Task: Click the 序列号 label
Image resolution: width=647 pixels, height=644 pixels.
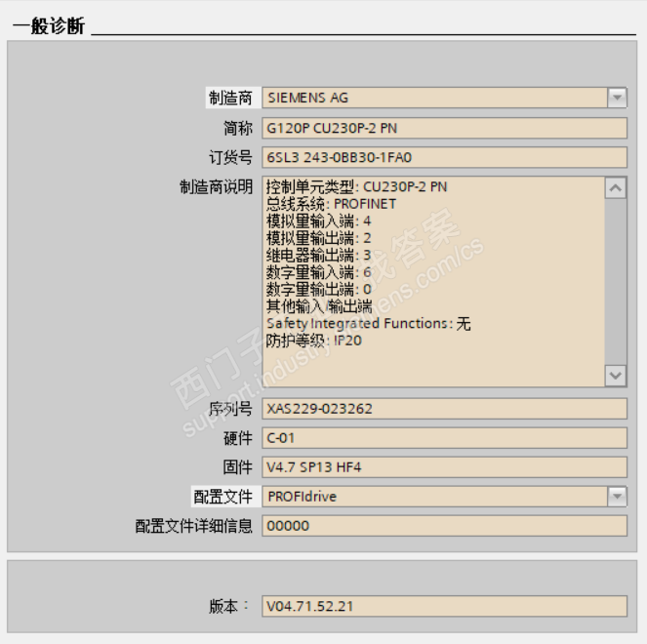Action: 230,409
